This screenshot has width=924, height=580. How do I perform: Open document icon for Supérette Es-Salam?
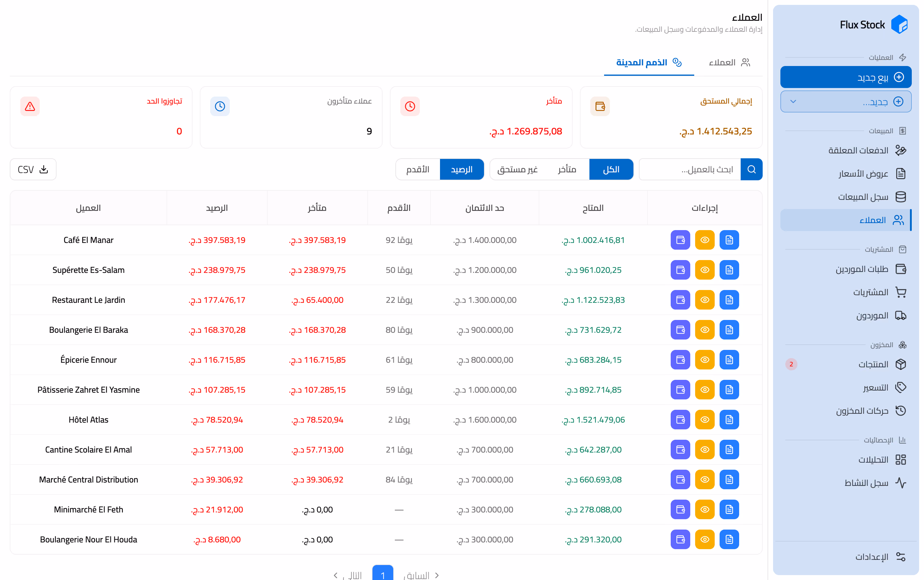coord(729,270)
